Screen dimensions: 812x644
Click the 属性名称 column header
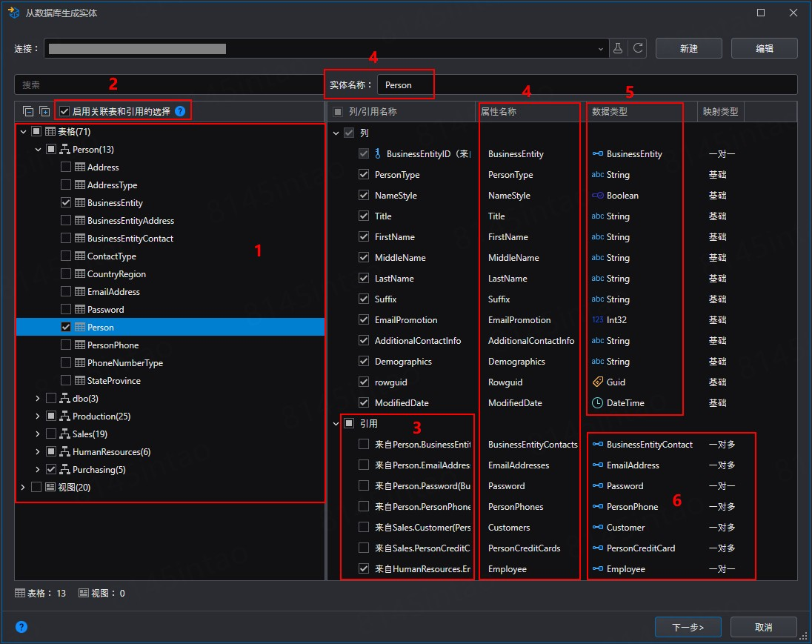(530, 111)
